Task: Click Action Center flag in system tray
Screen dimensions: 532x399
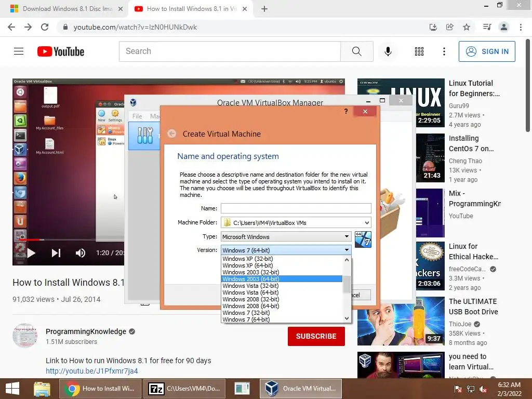Action: pyautogui.click(x=458, y=389)
